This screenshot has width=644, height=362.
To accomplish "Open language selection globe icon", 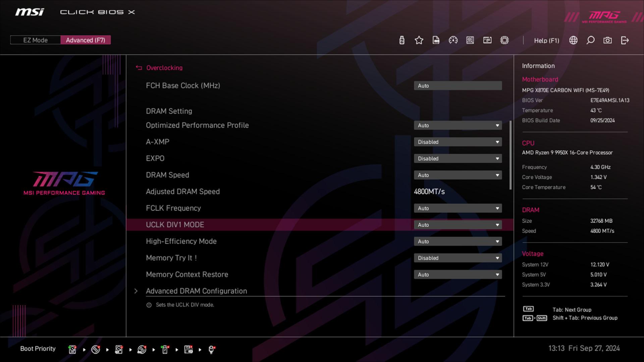I will pos(574,40).
